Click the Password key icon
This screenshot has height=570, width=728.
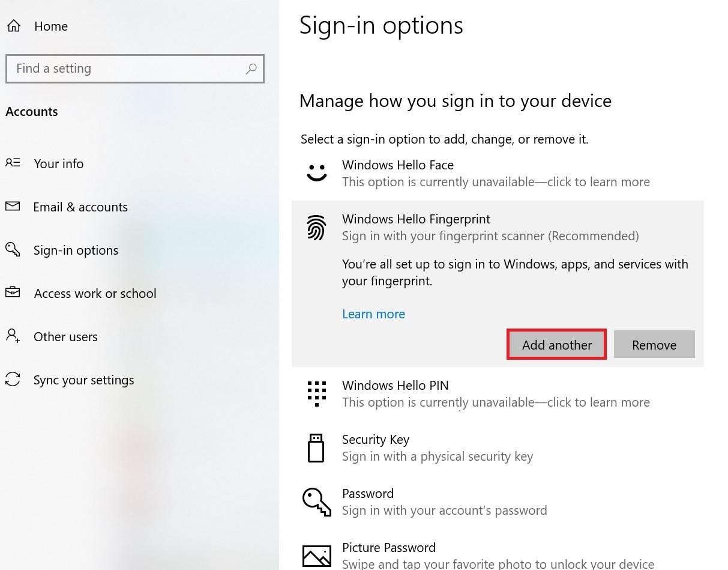pyautogui.click(x=316, y=502)
